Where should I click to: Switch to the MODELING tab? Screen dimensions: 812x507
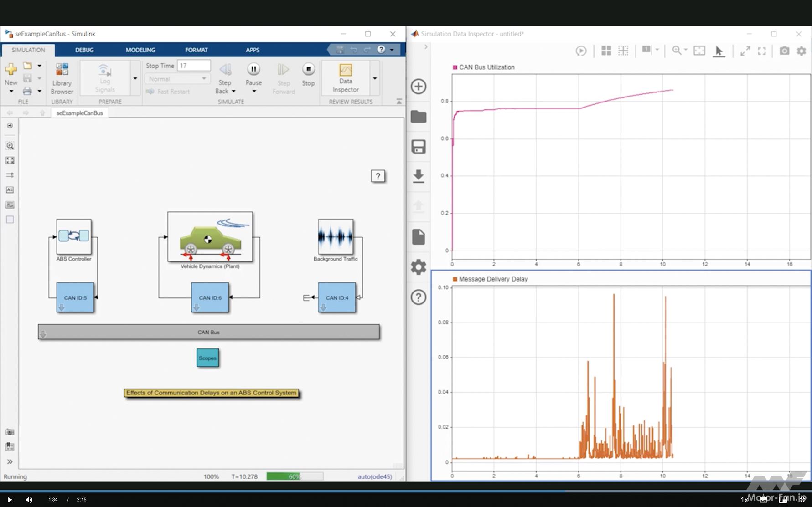point(140,50)
